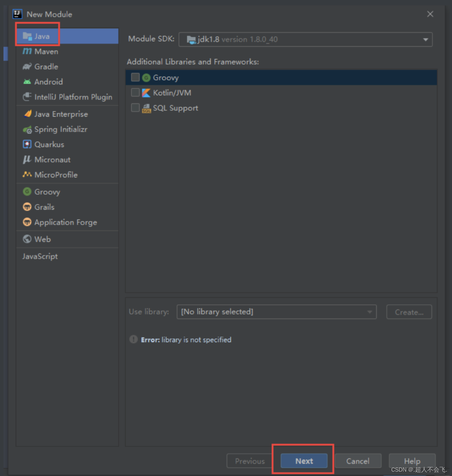The width and height of the screenshot is (452, 476).
Task: Open the Module SDK dropdown arrow
Action: click(x=425, y=40)
